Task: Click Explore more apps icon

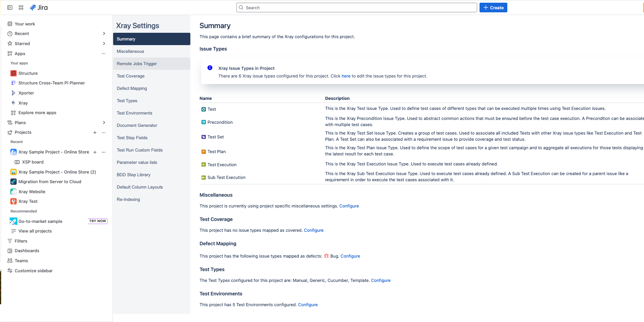Action: point(14,113)
